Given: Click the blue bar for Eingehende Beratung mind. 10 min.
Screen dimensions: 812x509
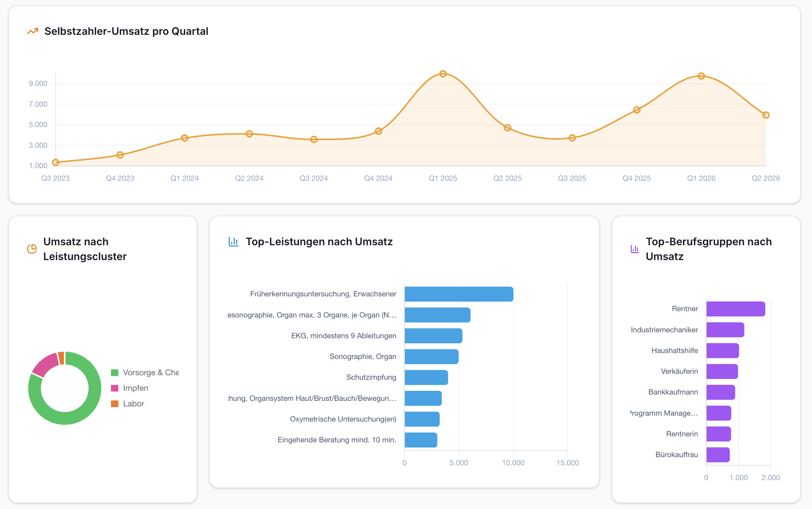Looking at the screenshot, I should click(x=421, y=440).
